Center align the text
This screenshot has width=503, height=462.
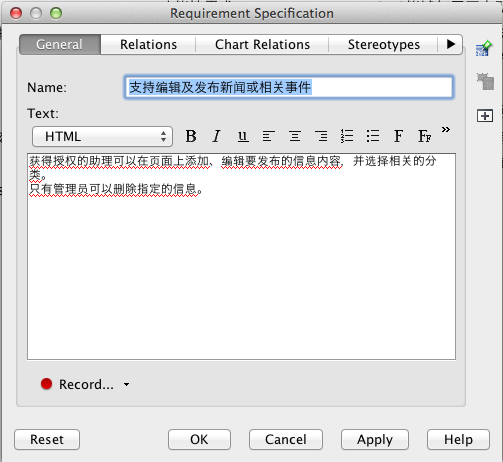[295, 136]
